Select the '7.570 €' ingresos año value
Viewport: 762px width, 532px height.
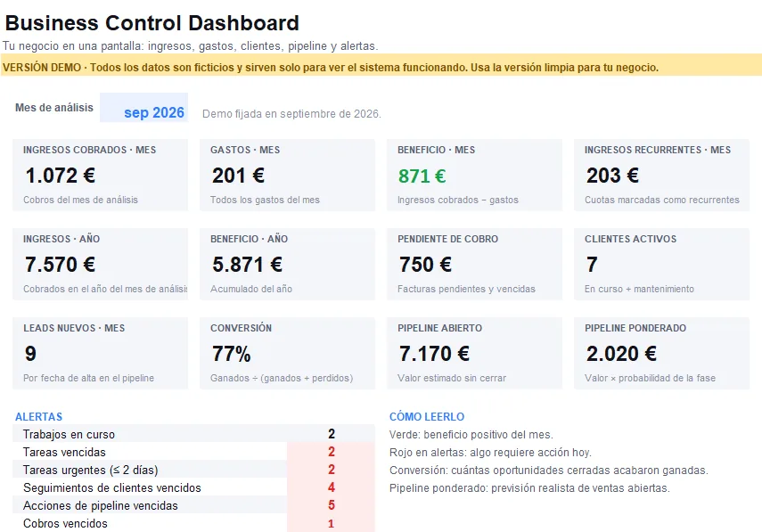pos(61,265)
